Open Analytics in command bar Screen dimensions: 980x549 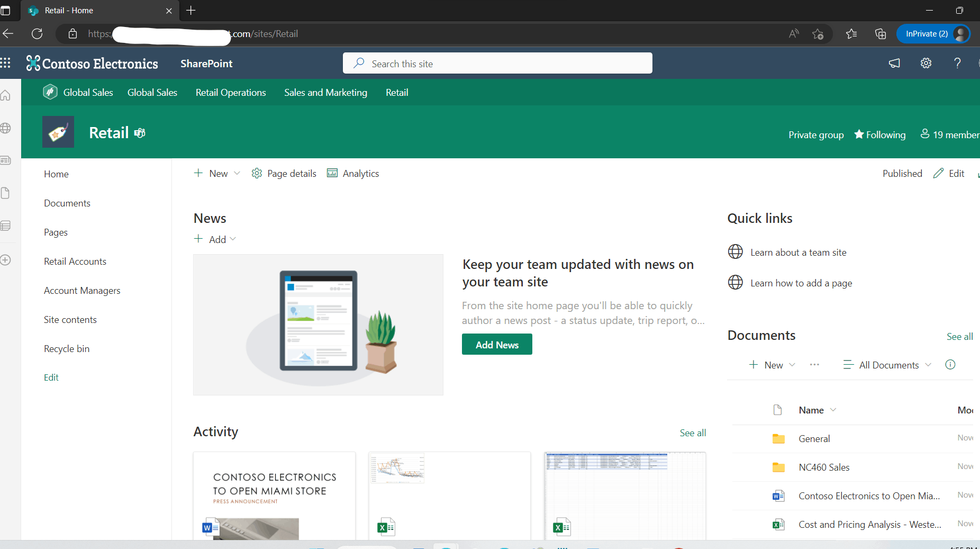pos(353,173)
